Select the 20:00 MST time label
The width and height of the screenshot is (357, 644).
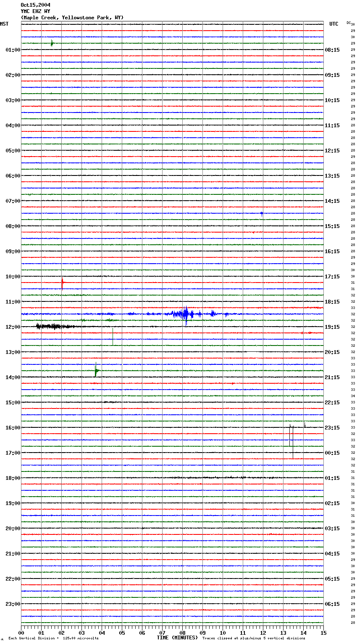[13, 529]
